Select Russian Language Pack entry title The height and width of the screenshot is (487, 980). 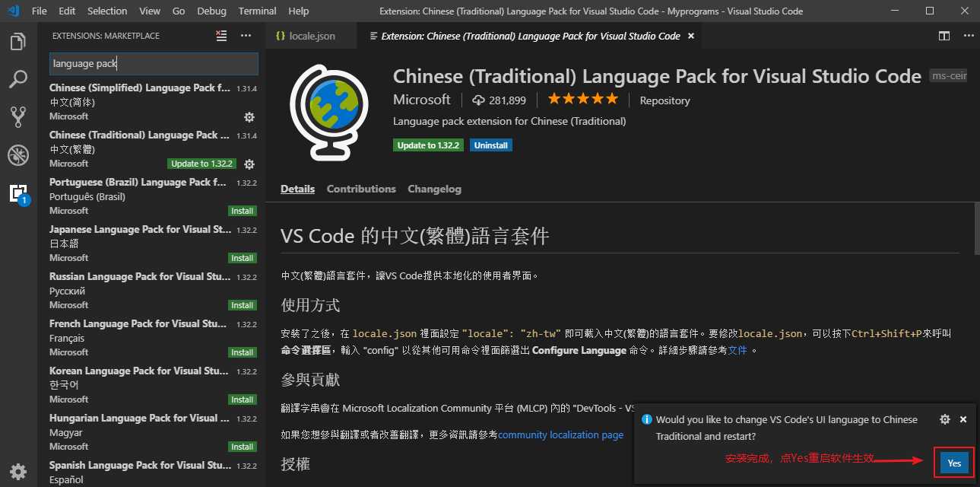141,276
